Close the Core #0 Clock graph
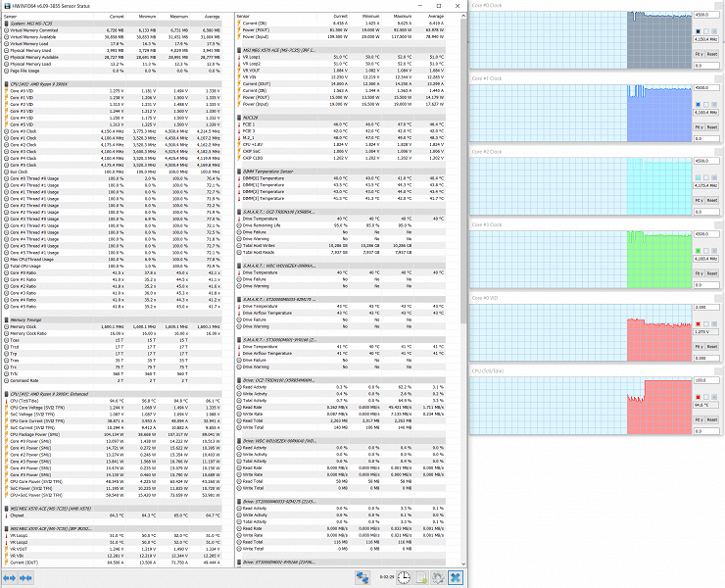The width and height of the screenshot is (725, 588). tap(718, 6)
